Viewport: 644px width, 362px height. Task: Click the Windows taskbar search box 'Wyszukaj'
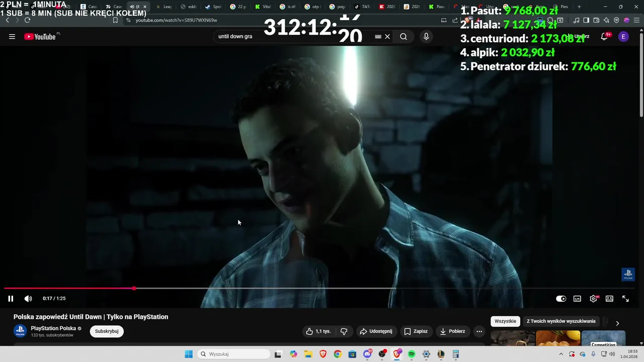tap(234, 354)
